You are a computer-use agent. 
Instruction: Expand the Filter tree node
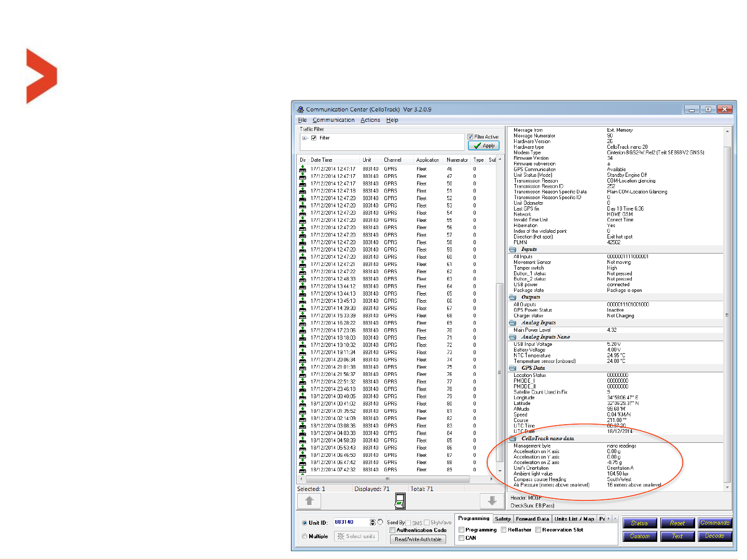(305, 138)
